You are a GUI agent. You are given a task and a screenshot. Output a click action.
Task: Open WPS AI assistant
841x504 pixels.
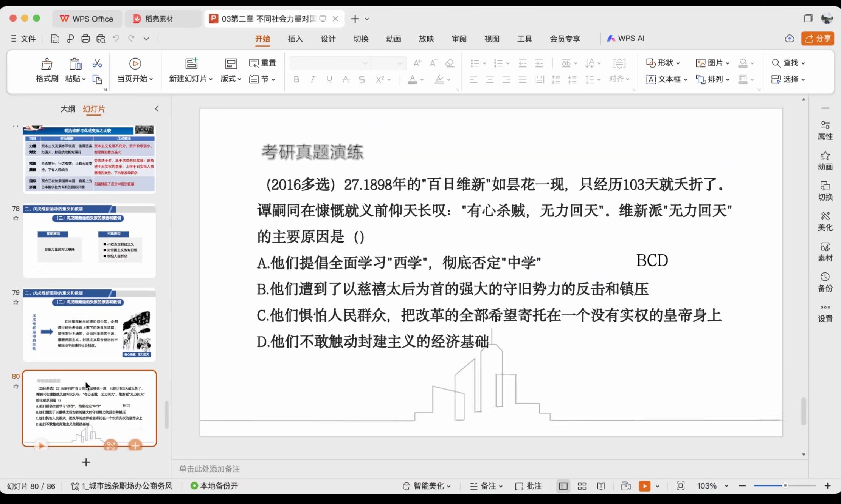click(x=625, y=39)
